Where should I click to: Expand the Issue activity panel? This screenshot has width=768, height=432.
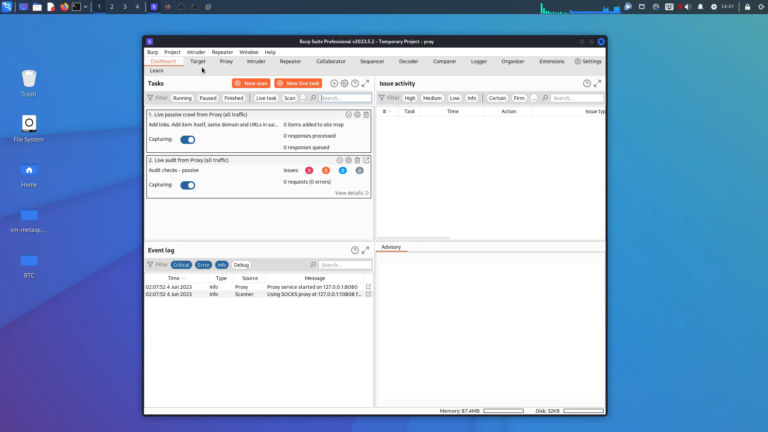598,83
